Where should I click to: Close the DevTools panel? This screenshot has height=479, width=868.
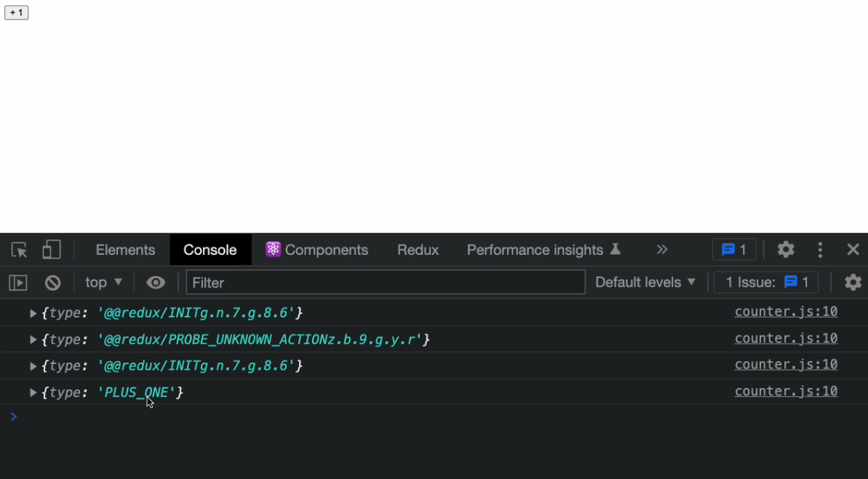pyautogui.click(x=853, y=250)
